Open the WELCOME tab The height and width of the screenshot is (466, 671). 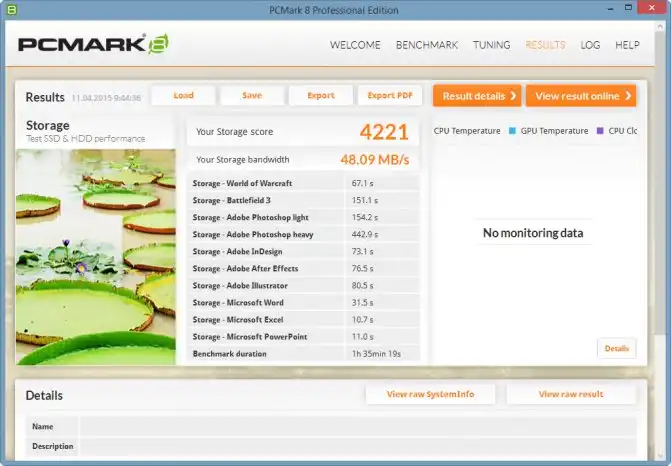click(x=355, y=45)
